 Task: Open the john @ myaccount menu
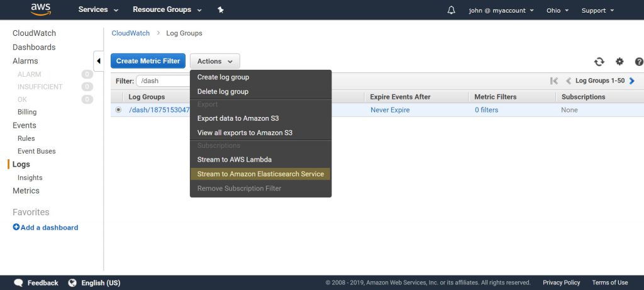[501, 11]
